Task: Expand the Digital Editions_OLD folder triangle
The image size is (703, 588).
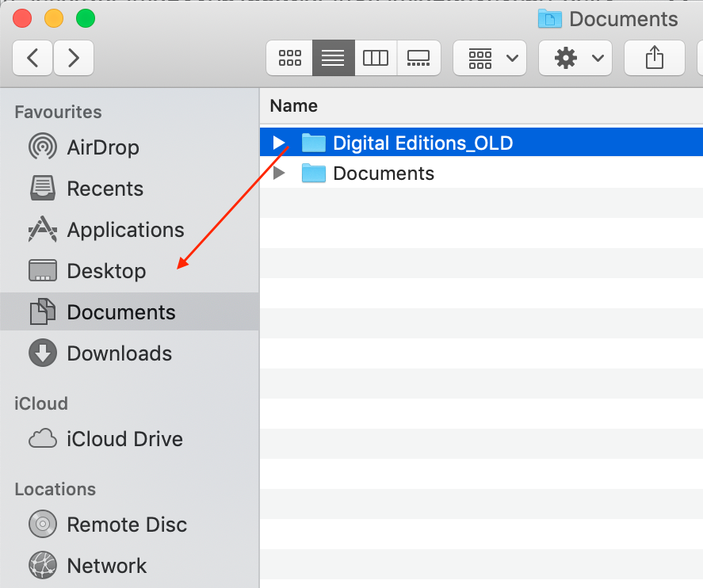Action: 279,143
